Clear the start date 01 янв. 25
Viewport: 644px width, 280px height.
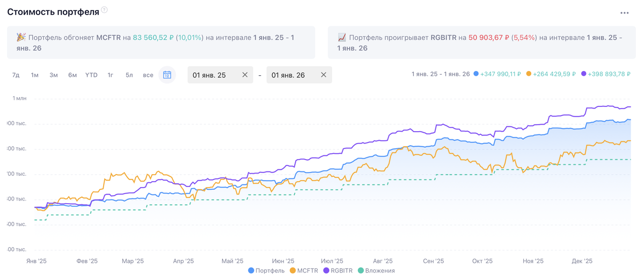(245, 75)
